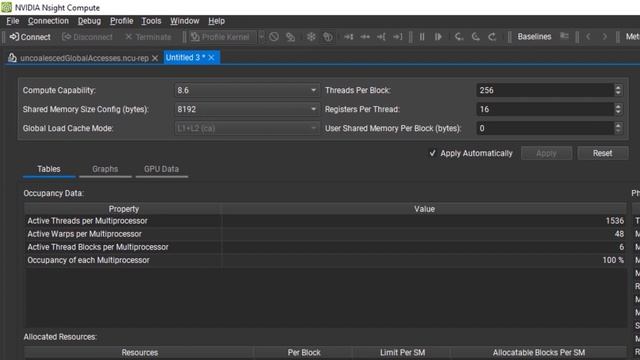
Task: Switch to uncoalescedGlobalAccesses.ncu-rep tab
Action: pyautogui.click(x=84, y=58)
